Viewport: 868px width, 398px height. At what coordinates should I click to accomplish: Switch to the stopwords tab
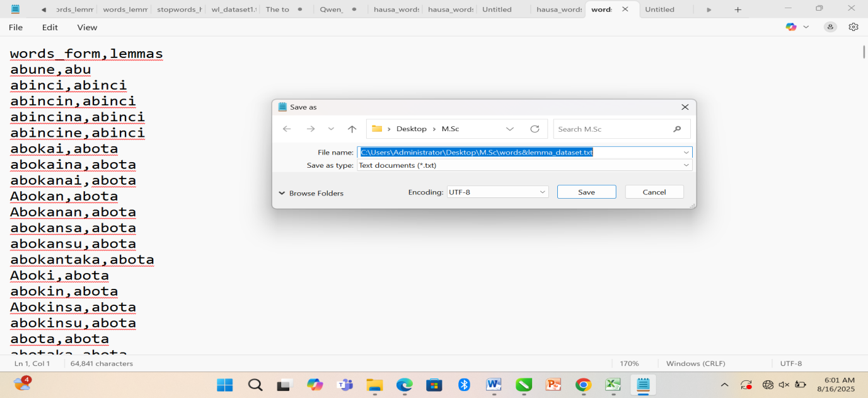pos(178,9)
